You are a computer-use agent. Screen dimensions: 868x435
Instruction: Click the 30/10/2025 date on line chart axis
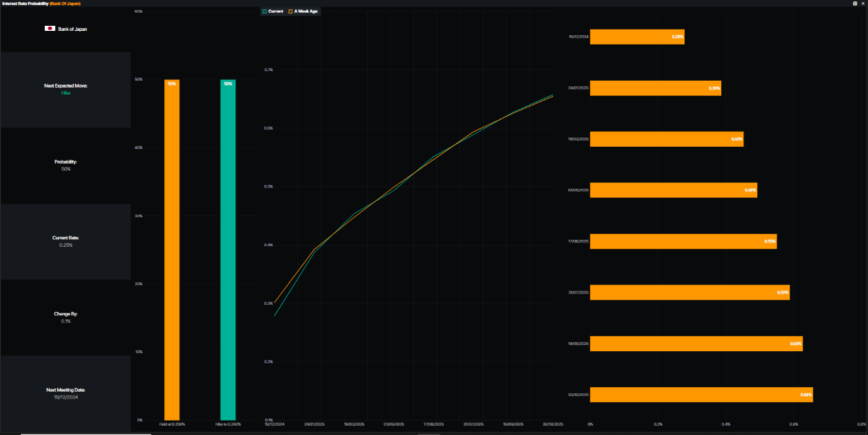tap(553, 424)
